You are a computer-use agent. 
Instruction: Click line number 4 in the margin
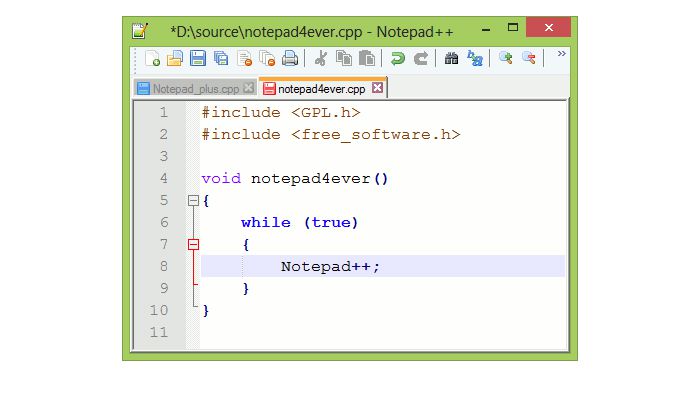pyautogui.click(x=164, y=178)
